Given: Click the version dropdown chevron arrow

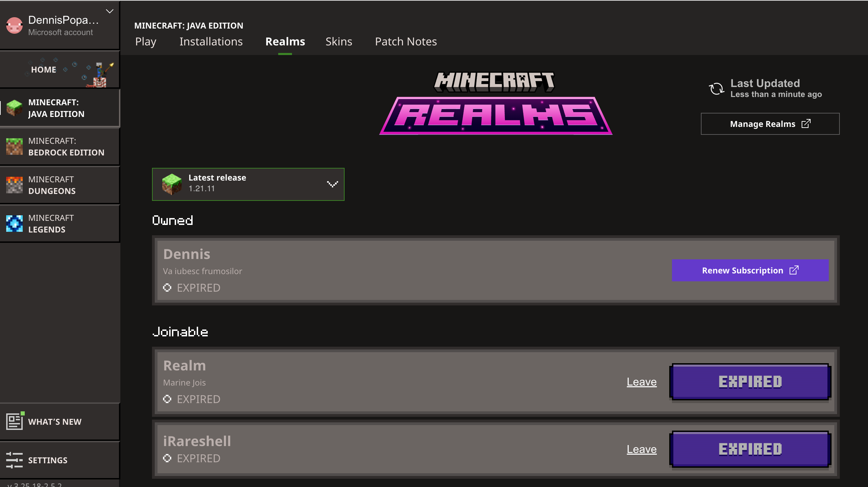Looking at the screenshot, I should [332, 184].
